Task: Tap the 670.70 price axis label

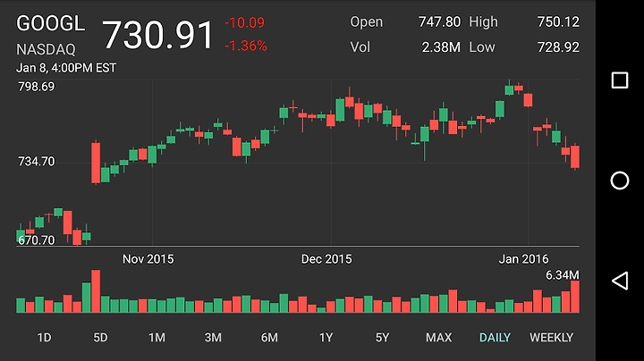Action: tap(36, 240)
